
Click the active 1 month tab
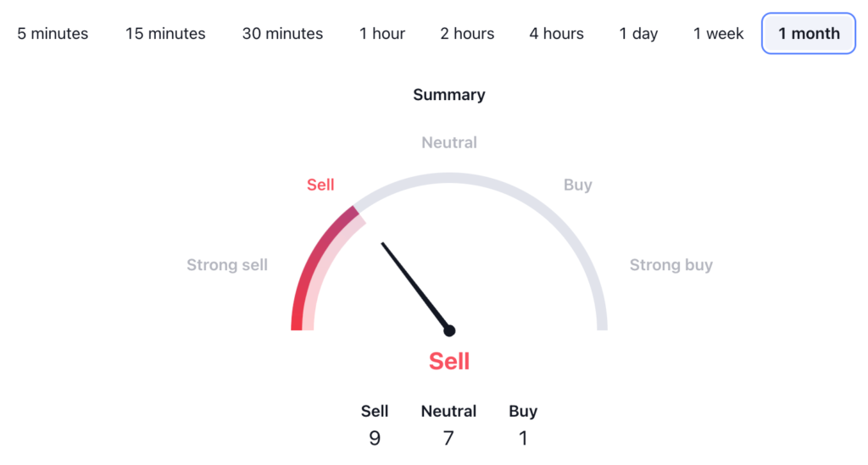point(809,34)
